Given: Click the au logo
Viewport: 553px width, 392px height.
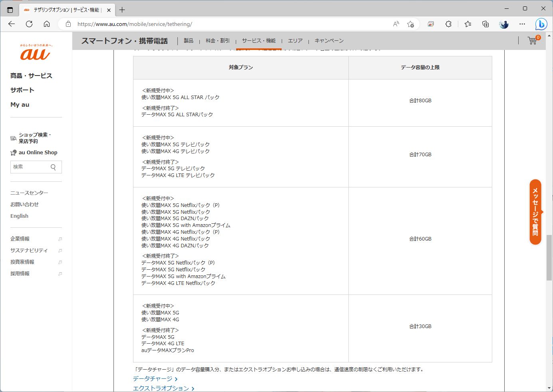Looking at the screenshot, I should coord(36,52).
